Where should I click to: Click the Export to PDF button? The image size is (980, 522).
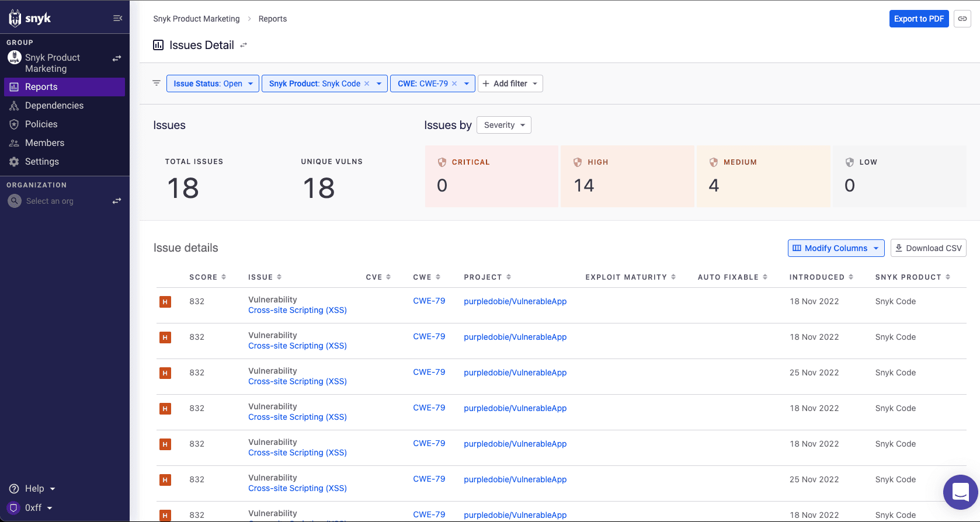pyautogui.click(x=919, y=19)
